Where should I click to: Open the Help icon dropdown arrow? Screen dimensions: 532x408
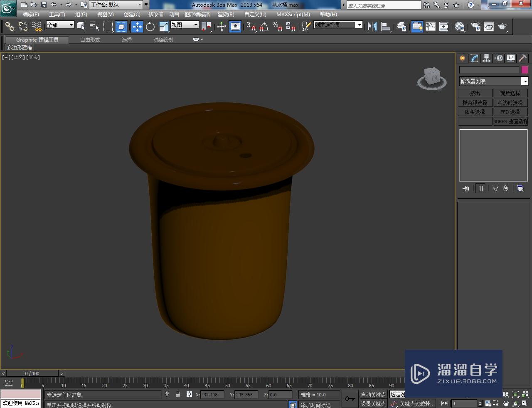point(478,5)
